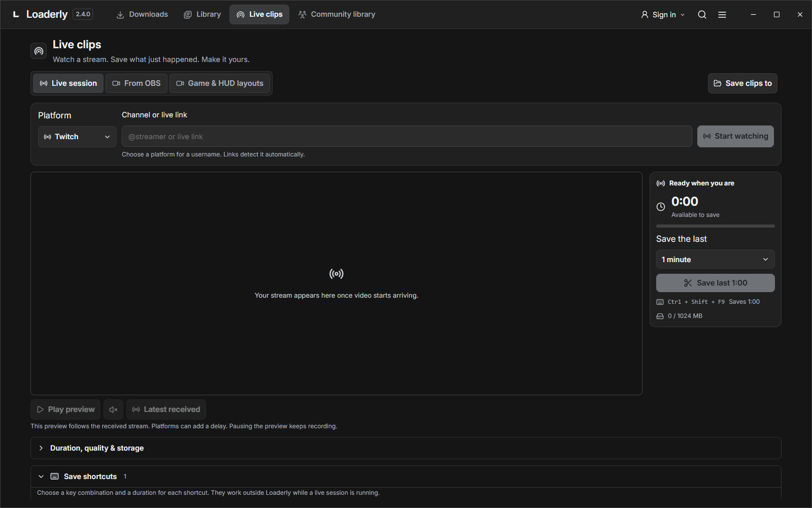Click the keyboard icon next to Ctrl+Shift+F9
Viewport: 812px width, 508px height.
660,302
